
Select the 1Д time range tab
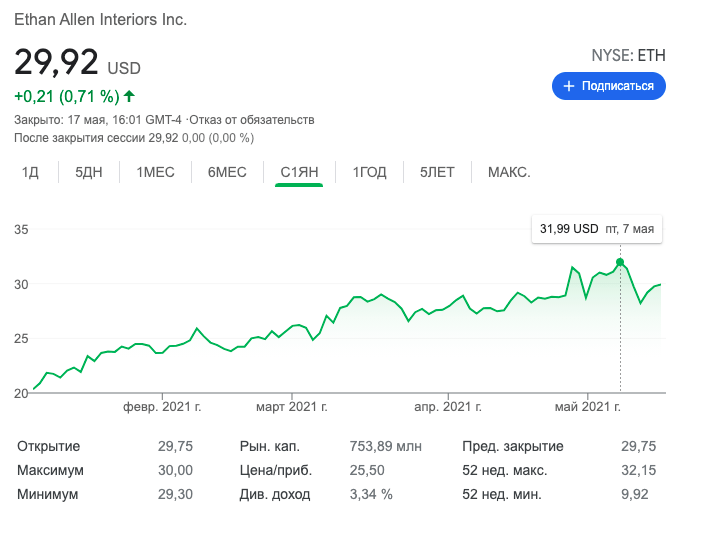pos(30,172)
